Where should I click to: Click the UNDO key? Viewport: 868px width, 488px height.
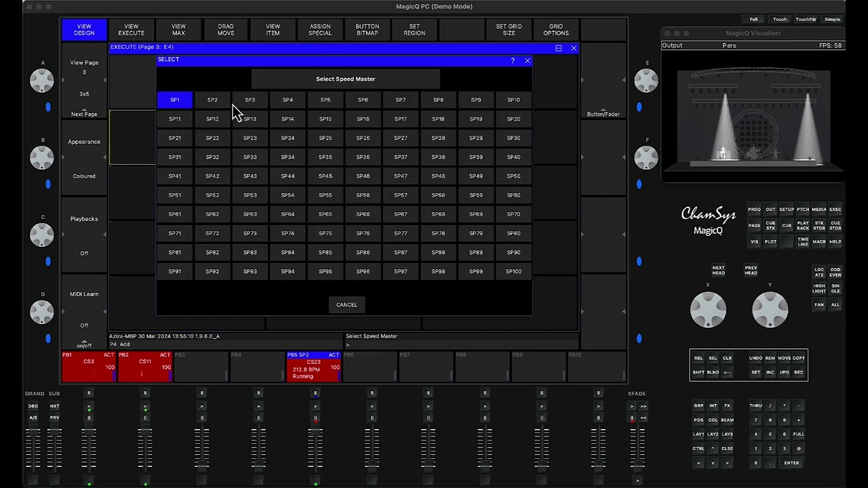pyautogui.click(x=755, y=358)
